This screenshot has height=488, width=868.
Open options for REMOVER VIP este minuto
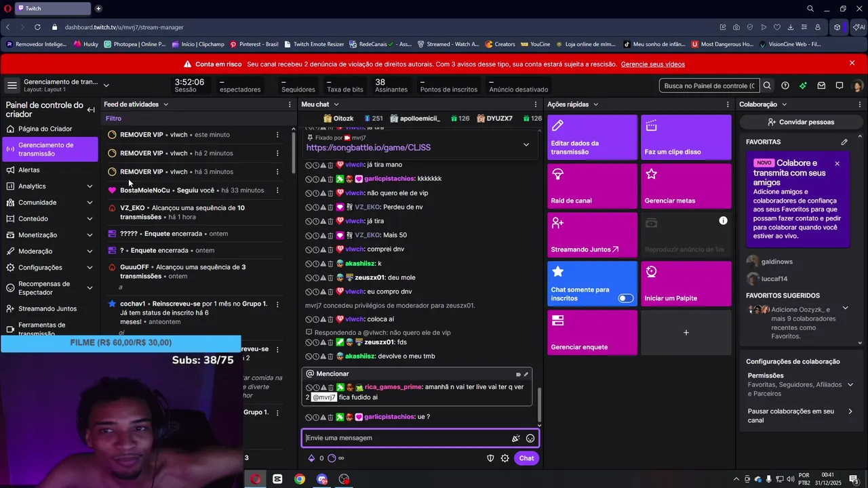pyautogui.click(x=277, y=135)
